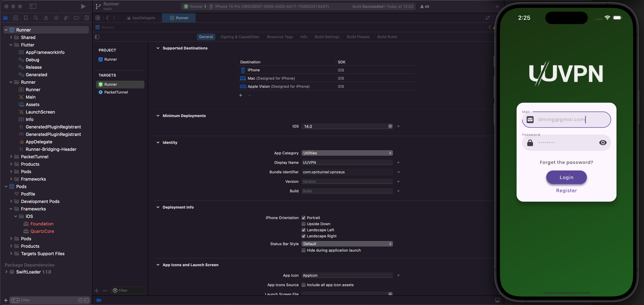Viewport: 644px width, 305px height.
Task: Open the Status Bar Style dropdown
Action: [x=347, y=244]
